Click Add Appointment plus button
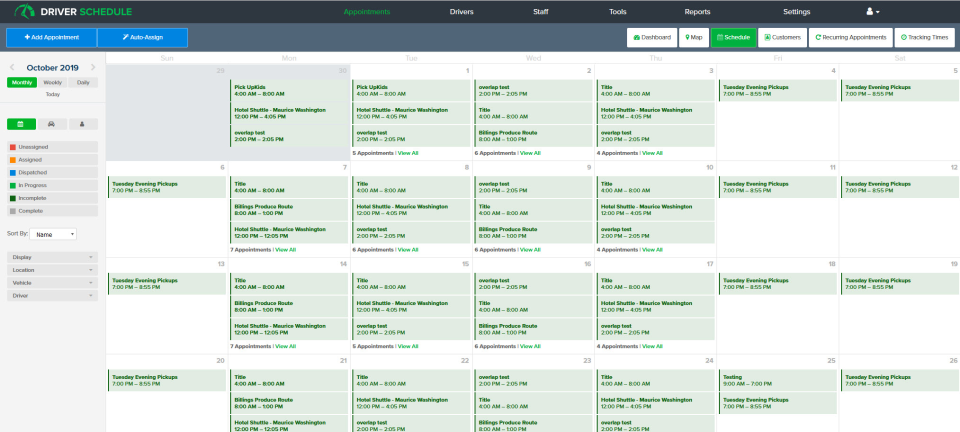 click(51, 37)
